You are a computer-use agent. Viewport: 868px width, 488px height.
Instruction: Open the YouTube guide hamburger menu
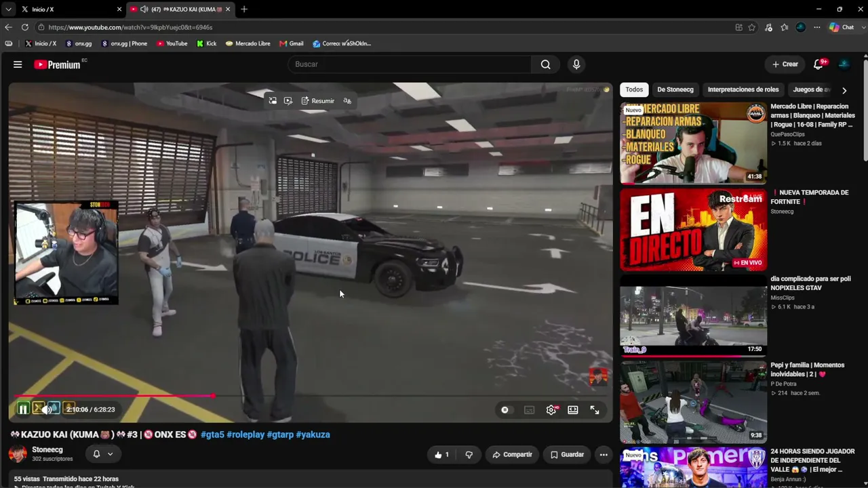pyautogui.click(x=18, y=64)
